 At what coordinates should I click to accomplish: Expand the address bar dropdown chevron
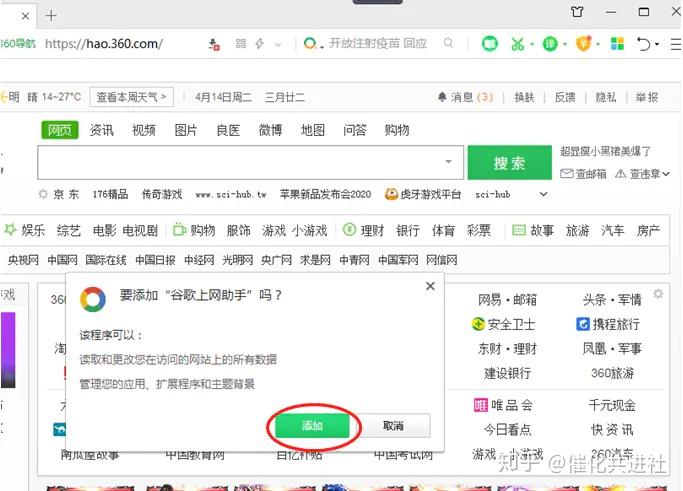coord(278,44)
